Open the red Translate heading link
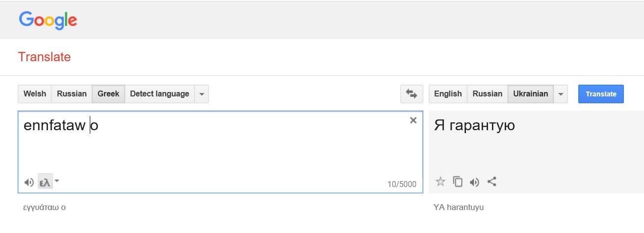 point(44,57)
